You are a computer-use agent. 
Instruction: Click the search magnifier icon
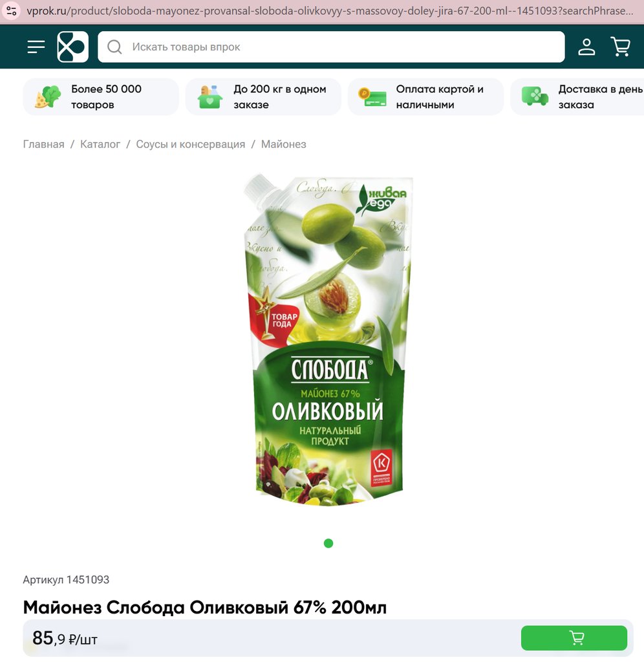pyautogui.click(x=114, y=47)
